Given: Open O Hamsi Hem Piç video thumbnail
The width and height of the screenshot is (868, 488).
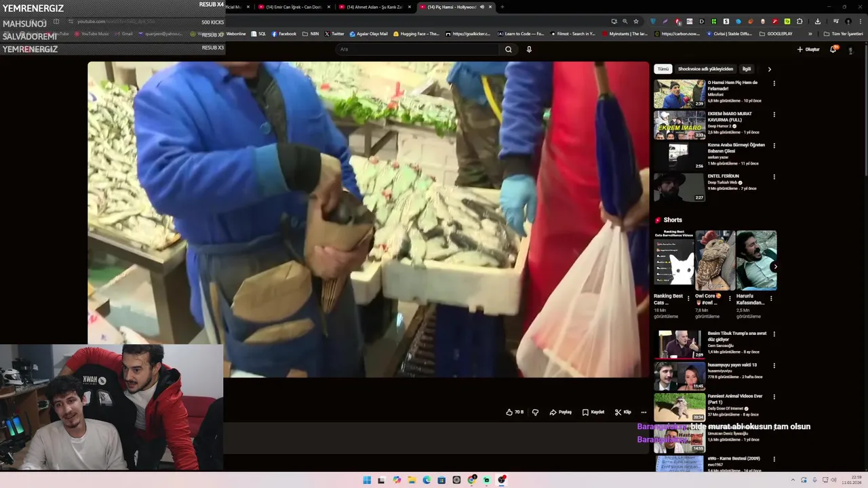Looking at the screenshot, I should coord(679,94).
